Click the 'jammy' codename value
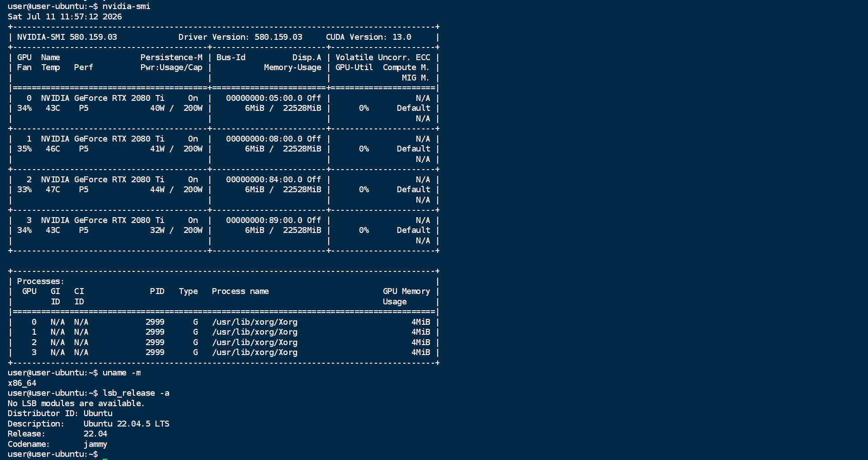This screenshot has height=460, width=868. 95,444
